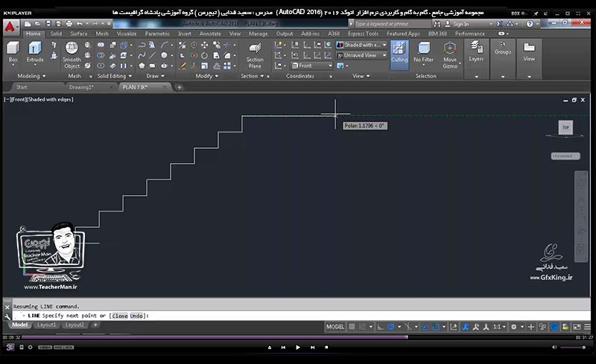
Task: Click the play button in KMPlayer
Action: point(297,348)
